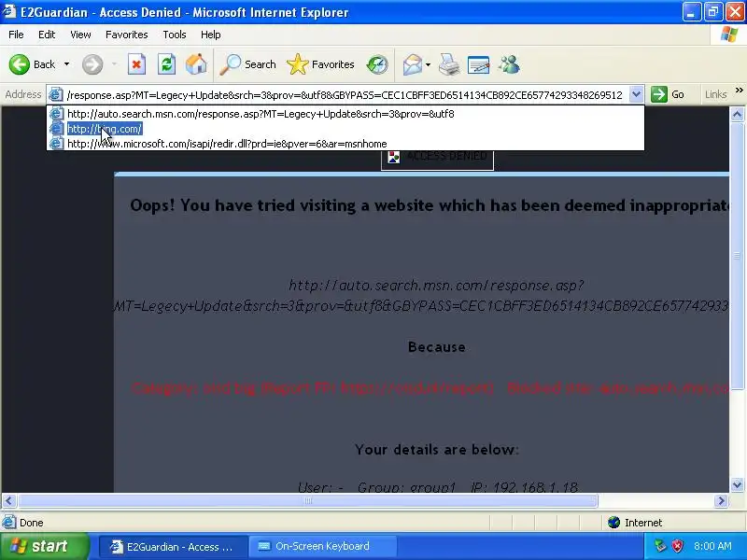Open the Back history dropdown arrow
This screenshot has width=747, height=560.
(66, 64)
